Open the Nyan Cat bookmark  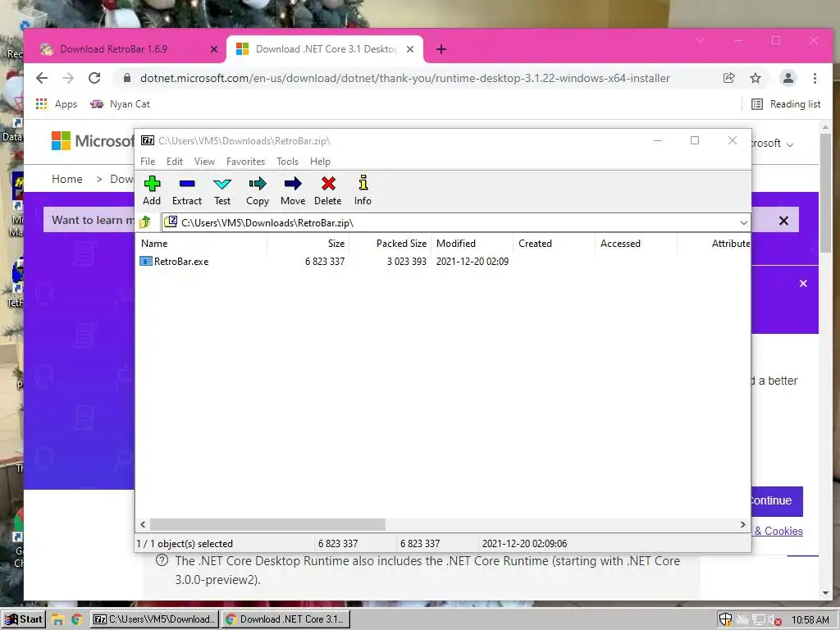tap(120, 104)
